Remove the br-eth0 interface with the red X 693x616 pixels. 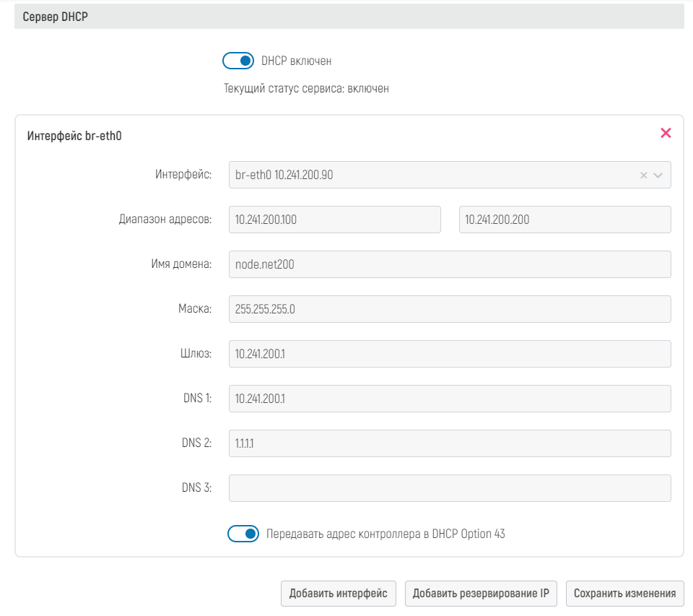click(x=666, y=133)
